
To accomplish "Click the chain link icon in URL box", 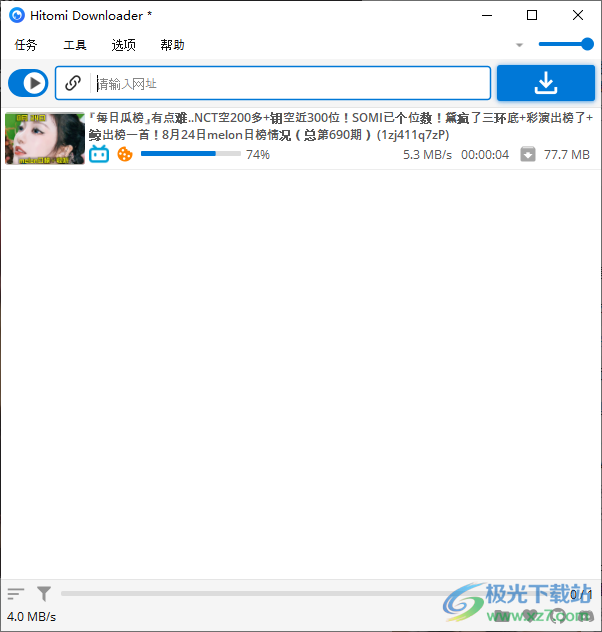I will (x=73, y=83).
